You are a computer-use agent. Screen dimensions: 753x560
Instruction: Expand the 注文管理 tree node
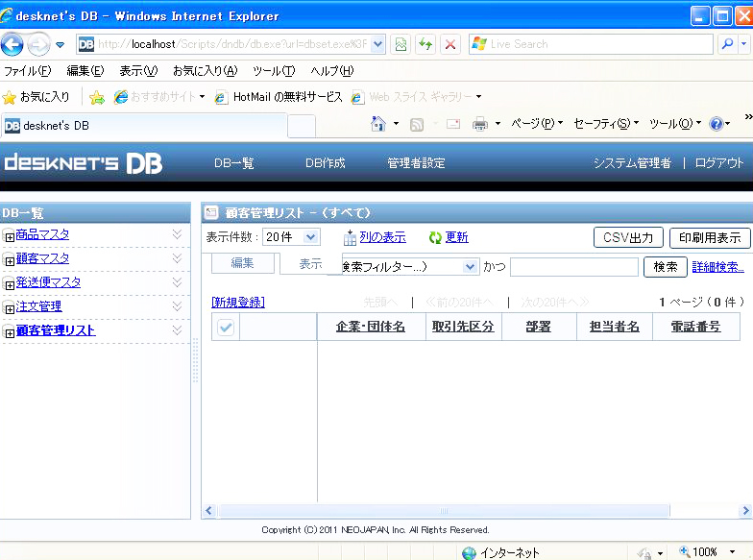tap(10, 308)
